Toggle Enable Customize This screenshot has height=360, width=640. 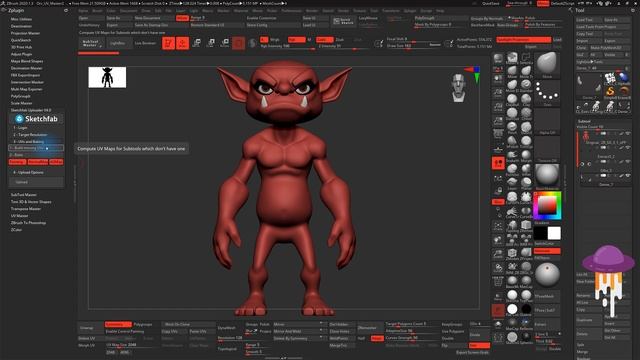[x=262, y=18]
